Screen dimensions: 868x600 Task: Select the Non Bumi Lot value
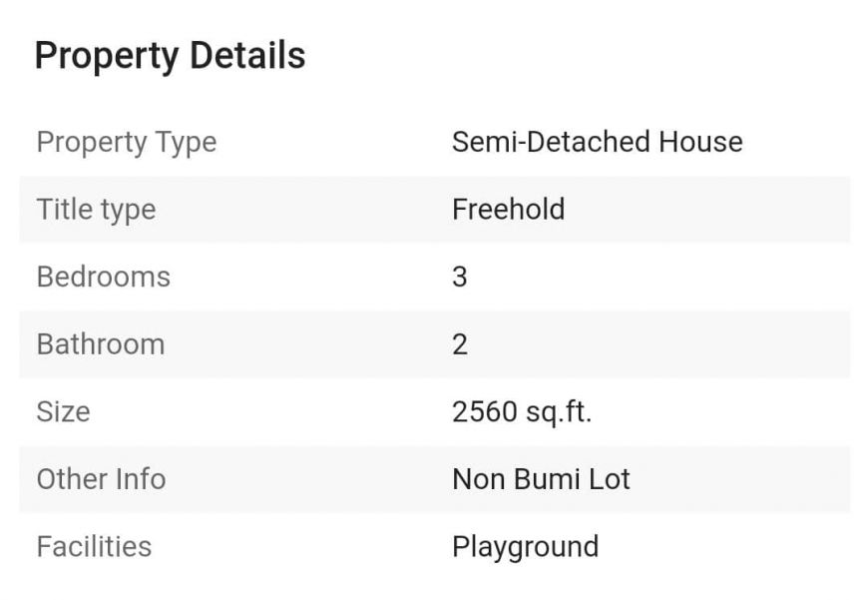tap(541, 479)
